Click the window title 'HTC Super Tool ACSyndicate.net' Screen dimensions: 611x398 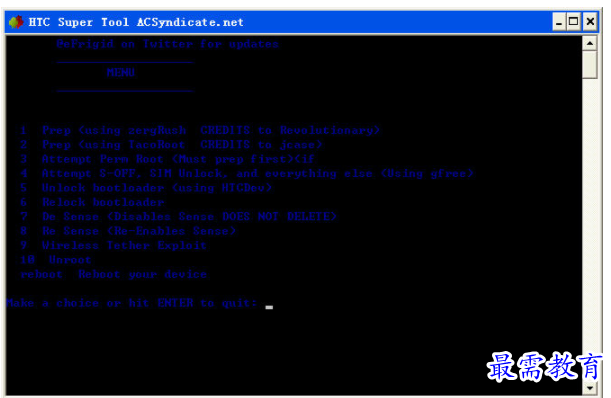[x=136, y=22]
